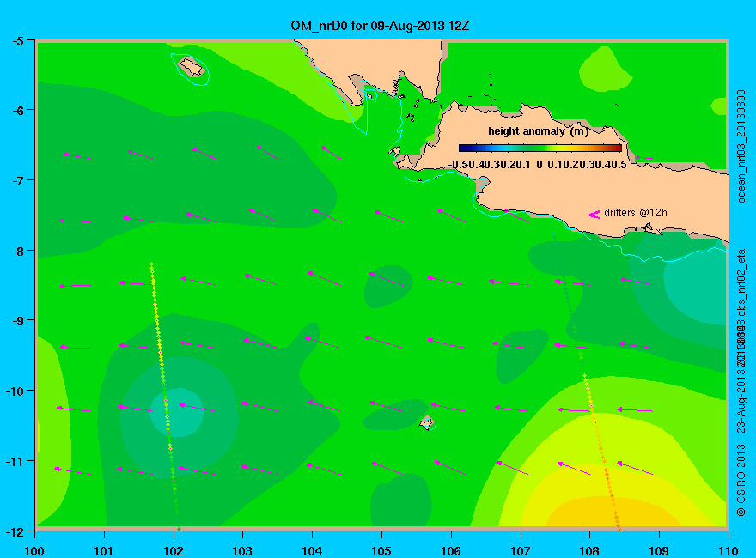Click the x-axis label 109
756x558 pixels.
pos(659,551)
